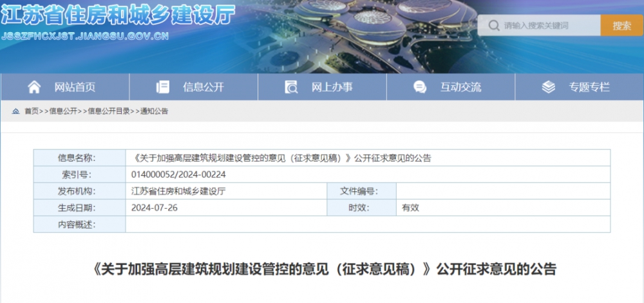644x303 pixels.
Task: Select 互动交流 in the navigation bar
Action: click(x=451, y=87)
